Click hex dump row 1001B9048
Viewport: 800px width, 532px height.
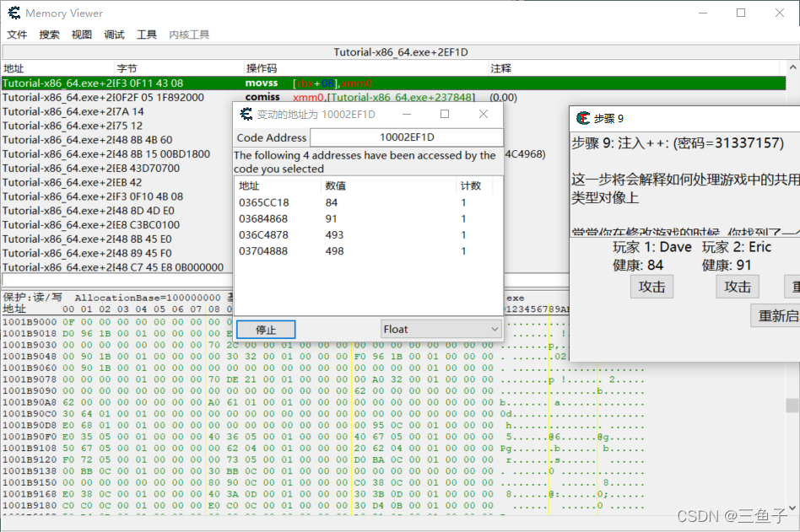pyautogui.click(x=324, y=356)
